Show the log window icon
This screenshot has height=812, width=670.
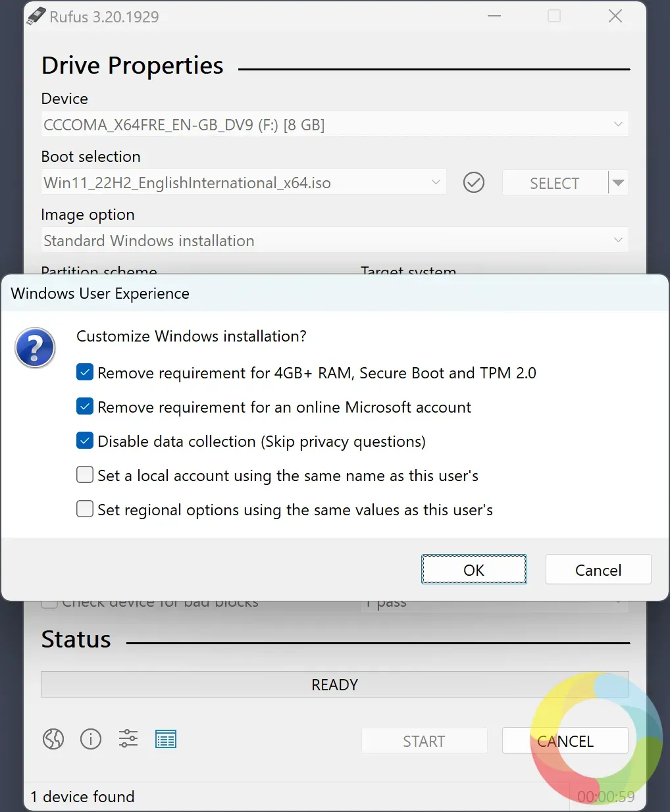click(166, 740)
